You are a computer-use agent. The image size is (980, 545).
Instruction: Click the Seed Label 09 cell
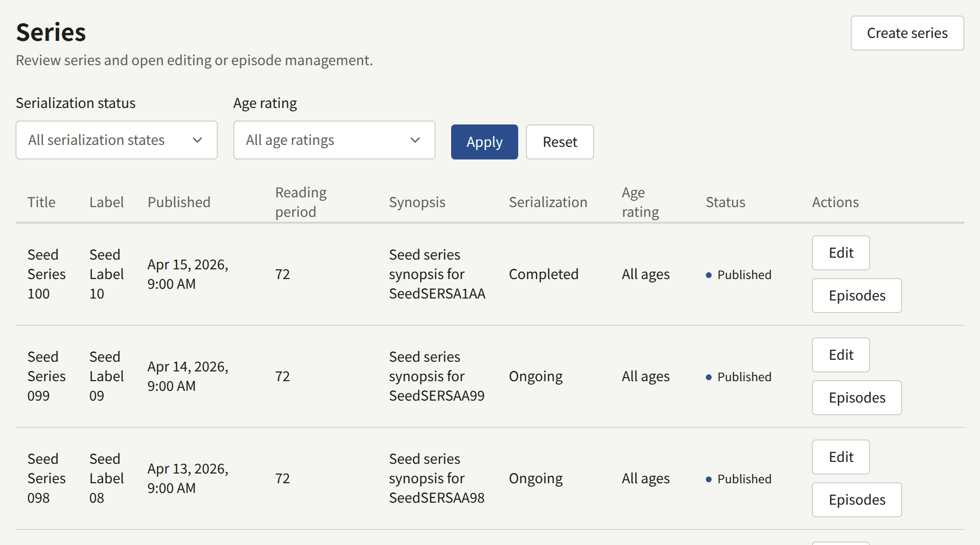[106, 376]
